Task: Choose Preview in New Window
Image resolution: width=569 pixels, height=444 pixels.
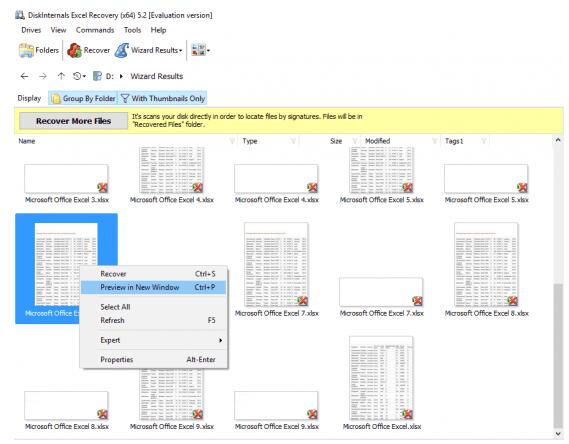Action: pyautogui.click(x=154, y=287)
